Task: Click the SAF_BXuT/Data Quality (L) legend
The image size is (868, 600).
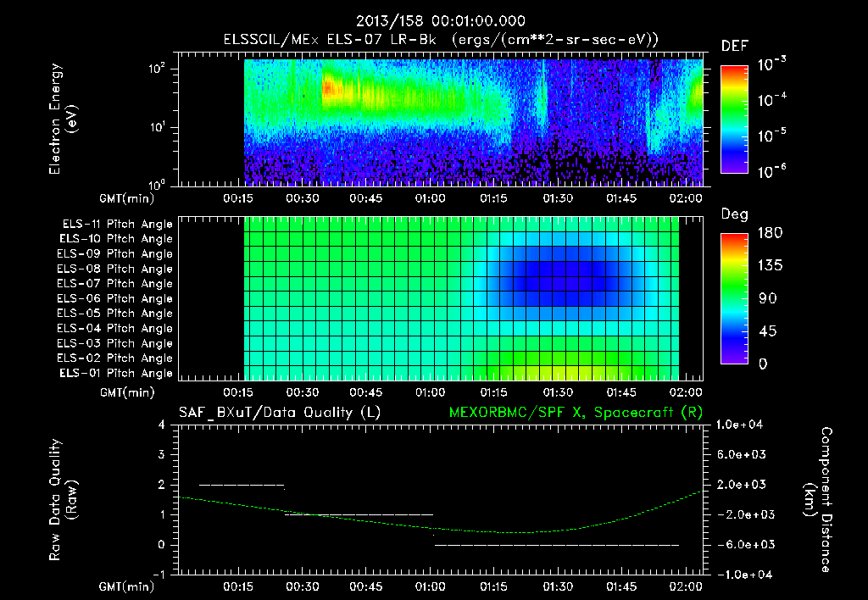Action: coord(280,413)
